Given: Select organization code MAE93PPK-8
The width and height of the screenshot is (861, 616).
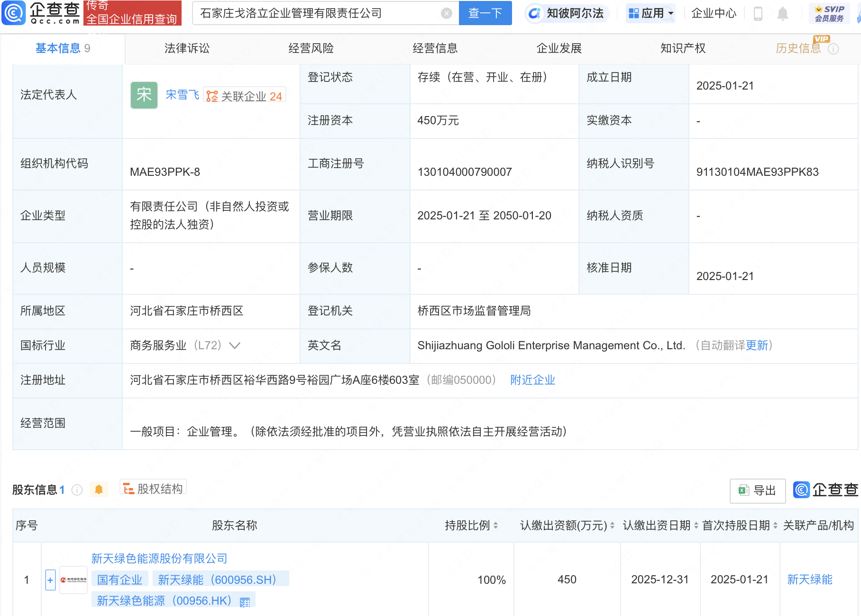Looking at the screenshot, I should coord(165,172).
